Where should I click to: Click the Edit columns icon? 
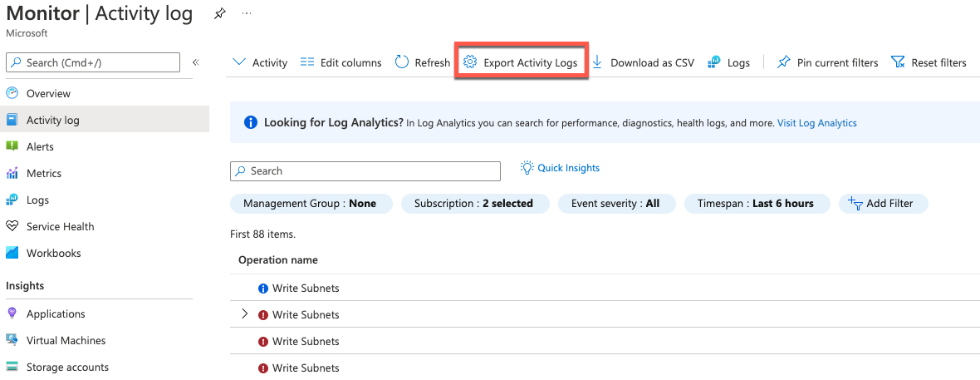pos(307,62)
